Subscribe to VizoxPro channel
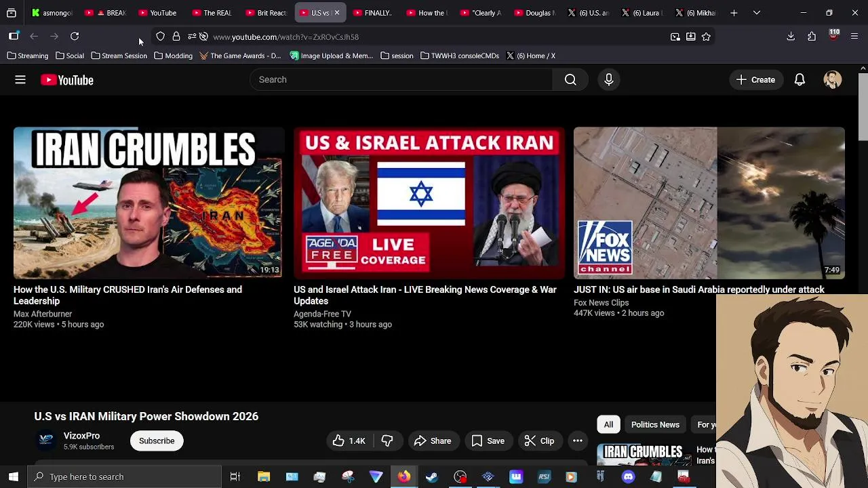This screenshot has width=868, height=488. [157, 441]
